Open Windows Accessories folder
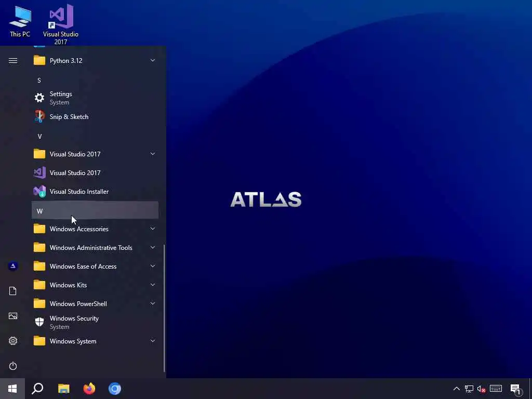Screen dimensions: 532x399 pos(95,229)
